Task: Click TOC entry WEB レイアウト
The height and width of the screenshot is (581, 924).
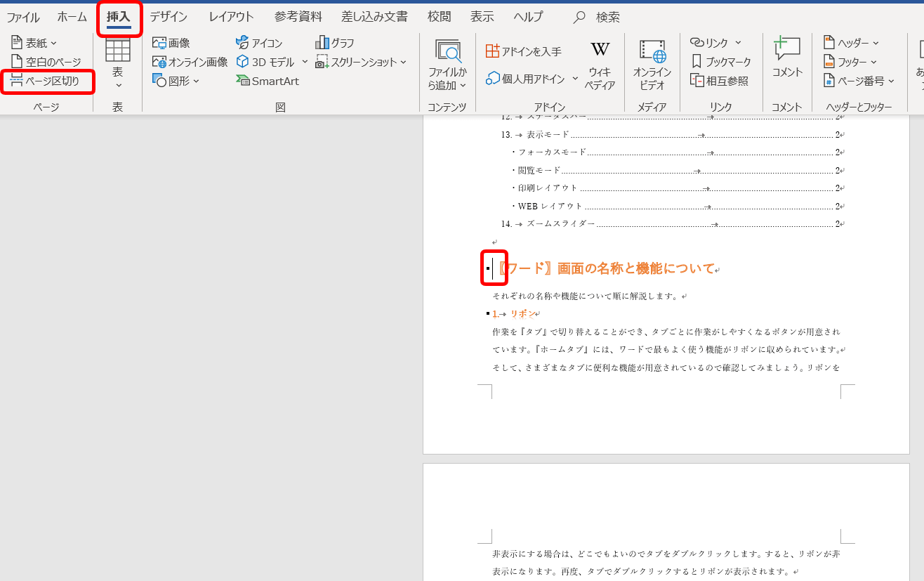Action: pos(550,207)
